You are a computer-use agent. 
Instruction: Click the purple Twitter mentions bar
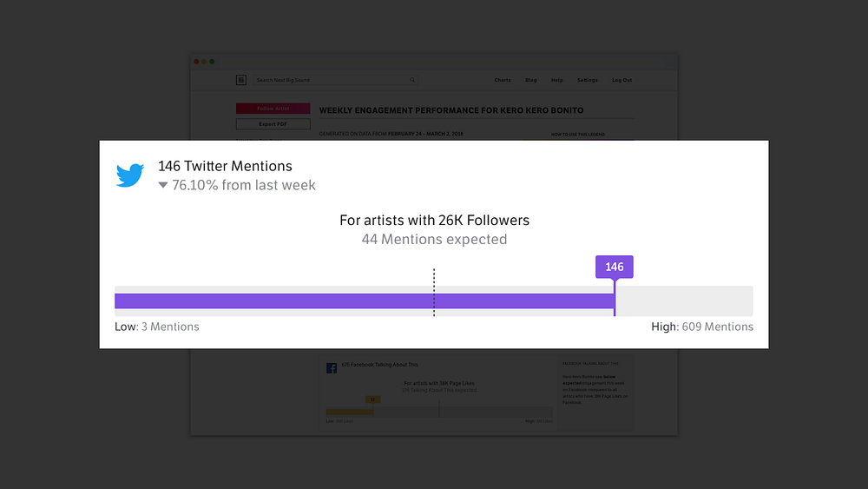coord(365,301)
